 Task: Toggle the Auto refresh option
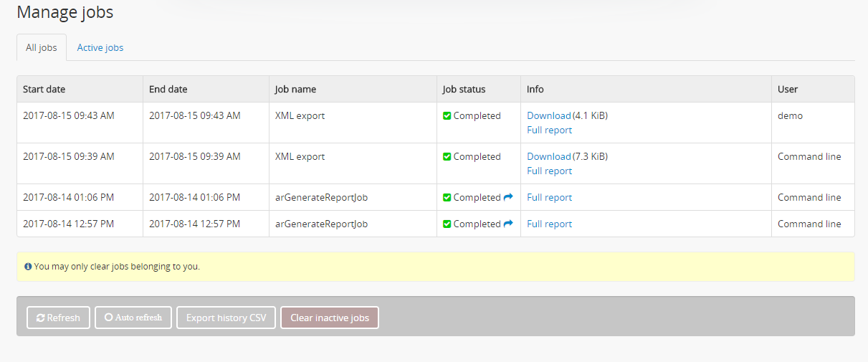(x=133, y=318)
